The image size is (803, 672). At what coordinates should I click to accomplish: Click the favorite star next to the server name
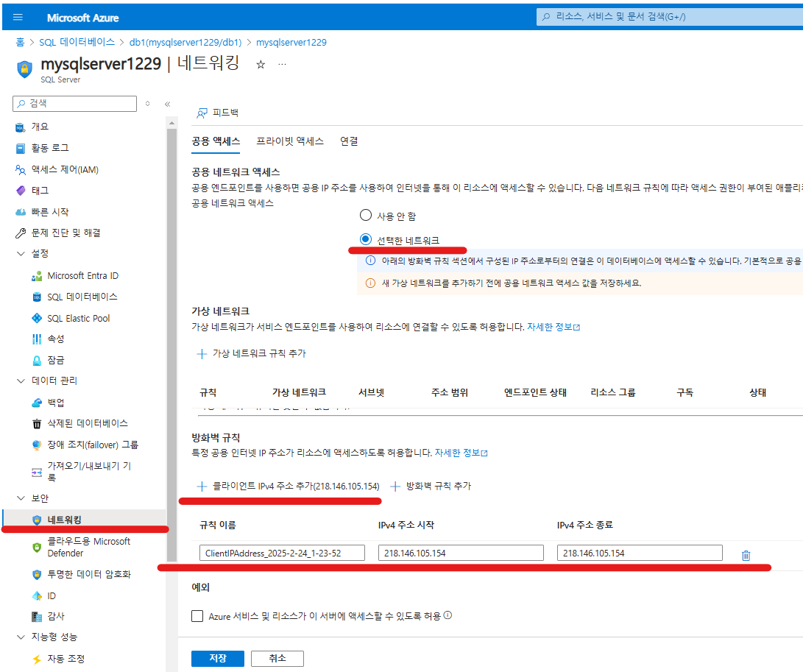point(261,65)
